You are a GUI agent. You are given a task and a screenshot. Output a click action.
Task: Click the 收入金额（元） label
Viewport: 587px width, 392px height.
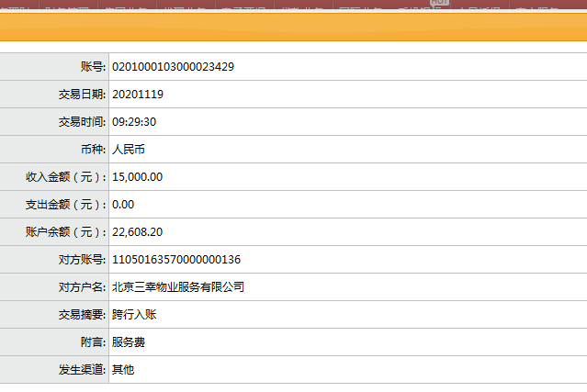coord(65,177)
